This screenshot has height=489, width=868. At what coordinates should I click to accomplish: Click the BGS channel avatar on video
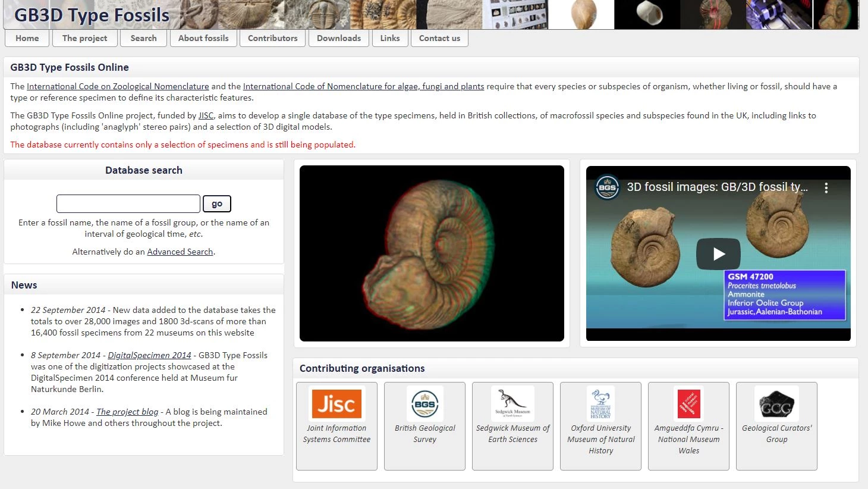pyautogui.click(x=607, y=187)
